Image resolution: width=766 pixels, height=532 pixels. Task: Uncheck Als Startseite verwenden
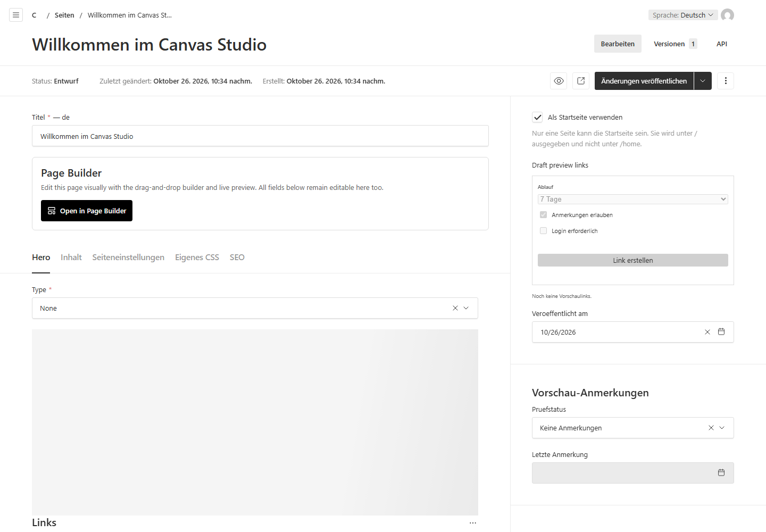click(x=537, y=117)
